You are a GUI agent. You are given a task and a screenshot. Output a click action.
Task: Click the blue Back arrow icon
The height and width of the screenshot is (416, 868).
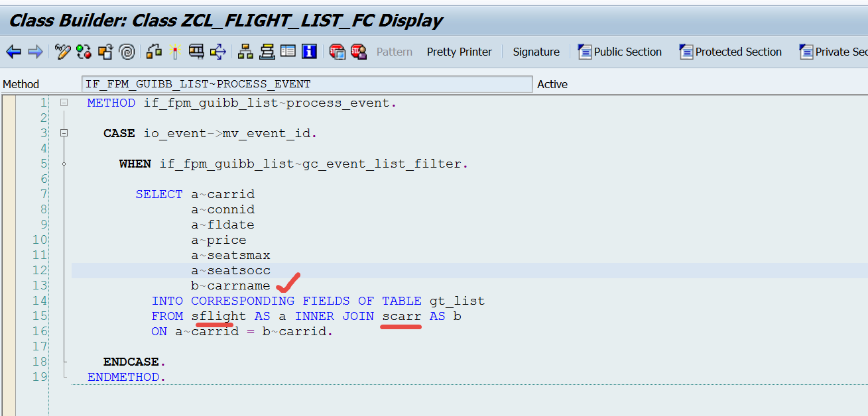(13, 52)
